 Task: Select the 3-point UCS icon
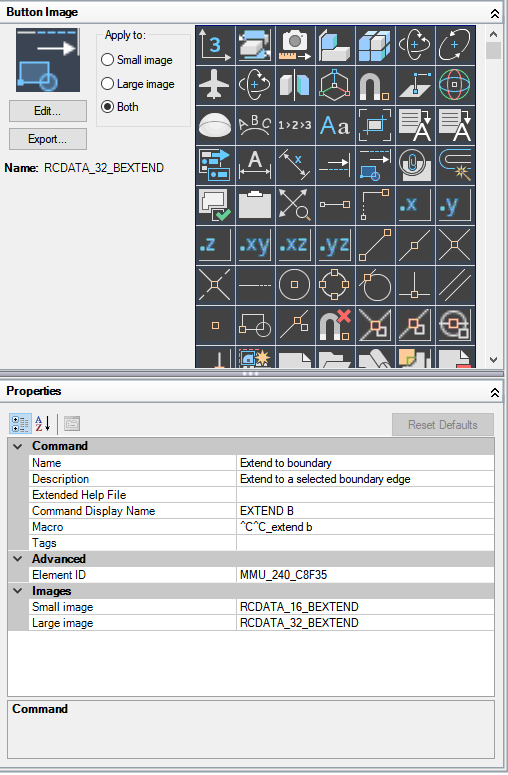(215, 45)
